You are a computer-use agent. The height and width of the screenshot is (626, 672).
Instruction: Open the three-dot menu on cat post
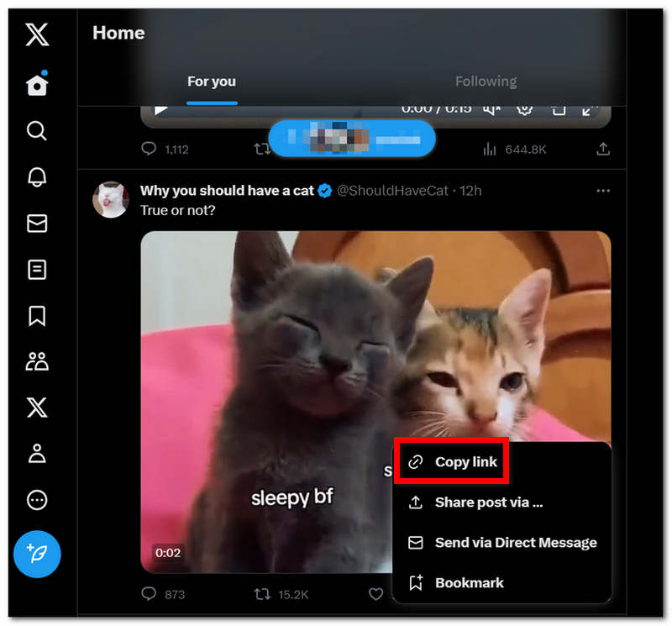602,192
